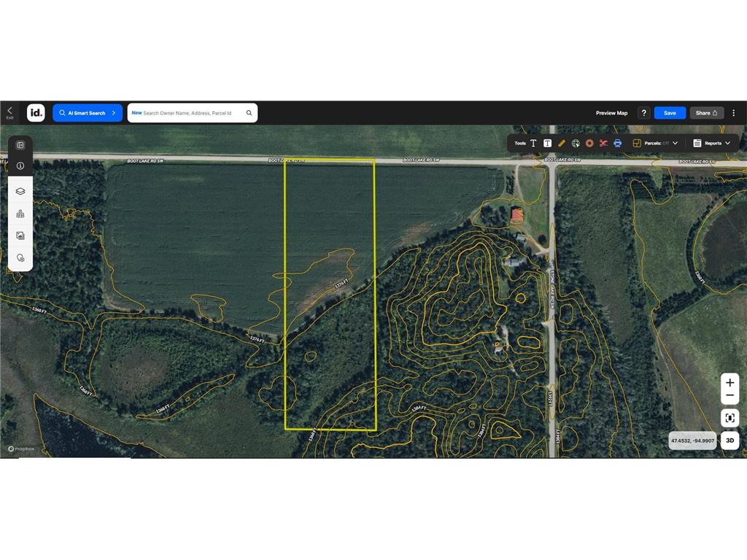The image size is (747, 560).
Task: Toggle the 3D map view
Action: point(729,440)
